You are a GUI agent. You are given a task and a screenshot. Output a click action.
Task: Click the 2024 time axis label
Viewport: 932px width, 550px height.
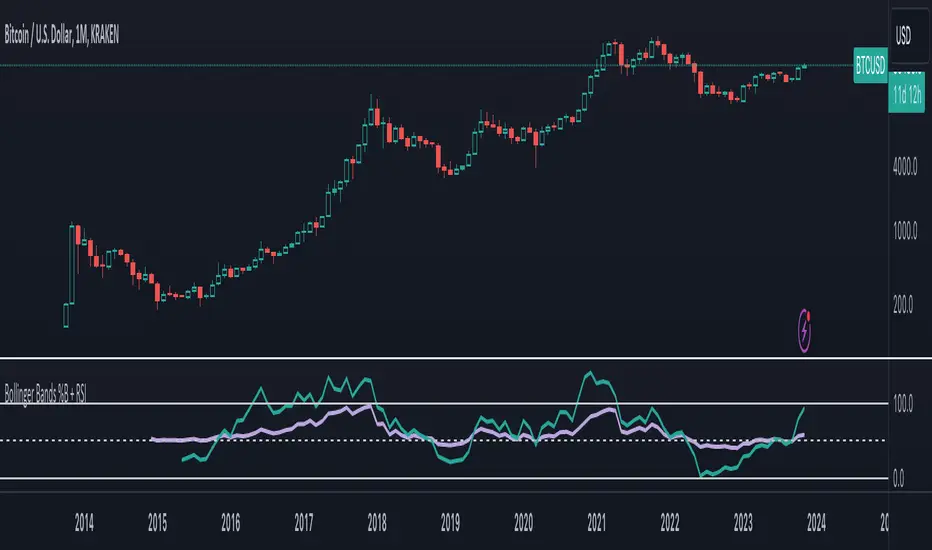coord(816,523)
